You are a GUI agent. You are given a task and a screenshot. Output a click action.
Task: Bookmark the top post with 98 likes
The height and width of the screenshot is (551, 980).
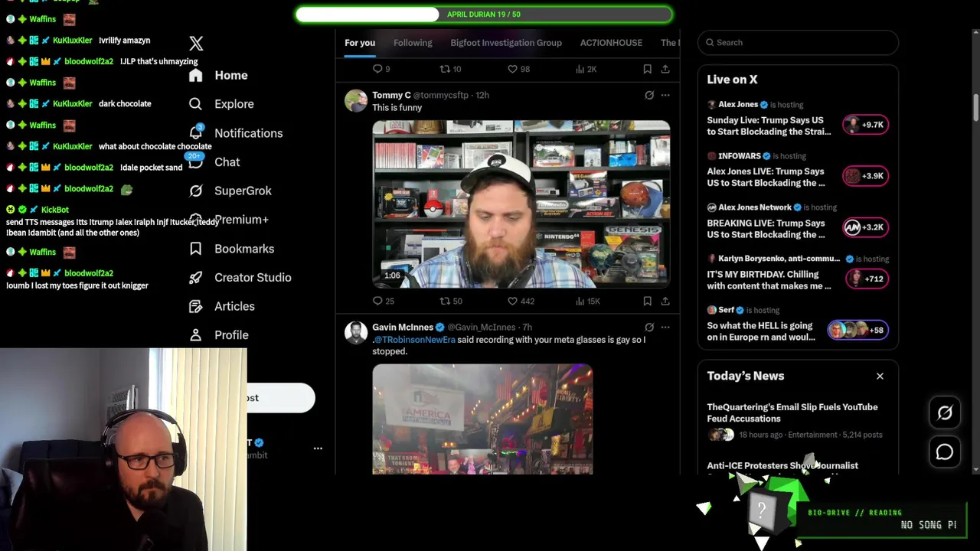point(647,69)
